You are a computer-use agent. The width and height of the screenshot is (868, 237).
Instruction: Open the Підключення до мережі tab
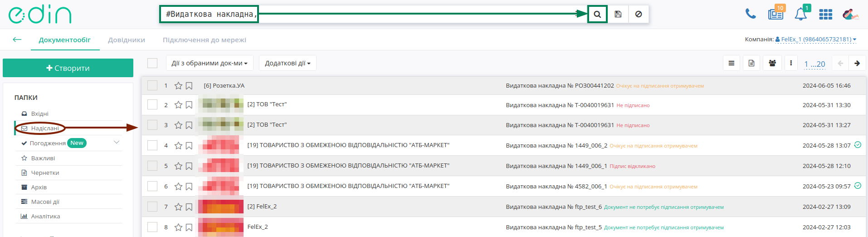[205, 40]
